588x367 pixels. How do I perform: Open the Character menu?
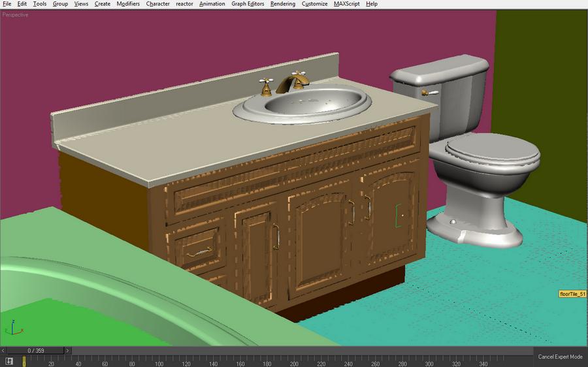pos(157,4)
